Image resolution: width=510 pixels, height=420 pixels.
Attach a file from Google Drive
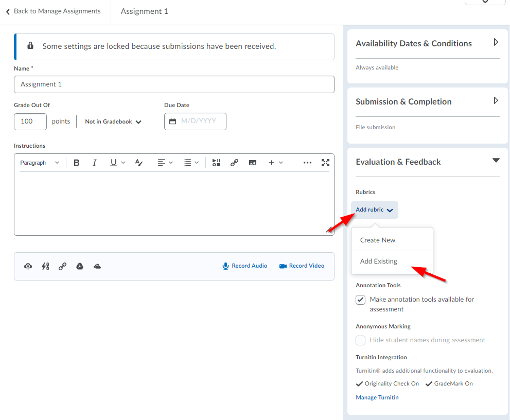click(80, 266)
